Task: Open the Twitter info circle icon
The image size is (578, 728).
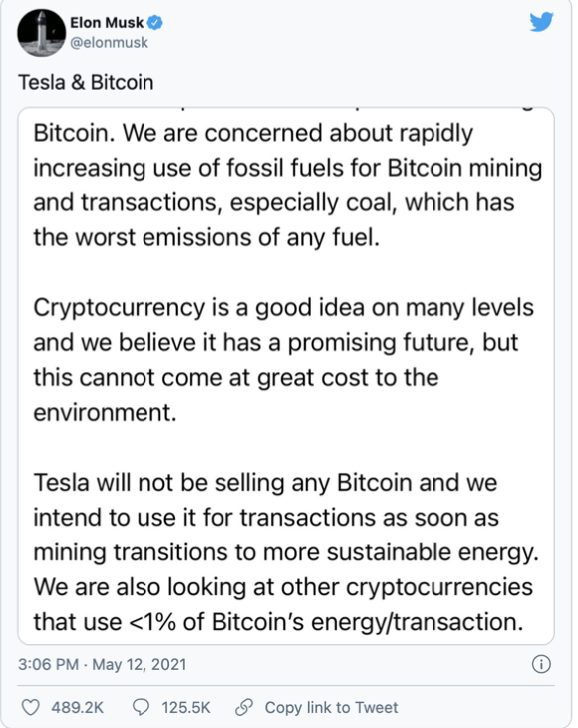Action: 541,664
